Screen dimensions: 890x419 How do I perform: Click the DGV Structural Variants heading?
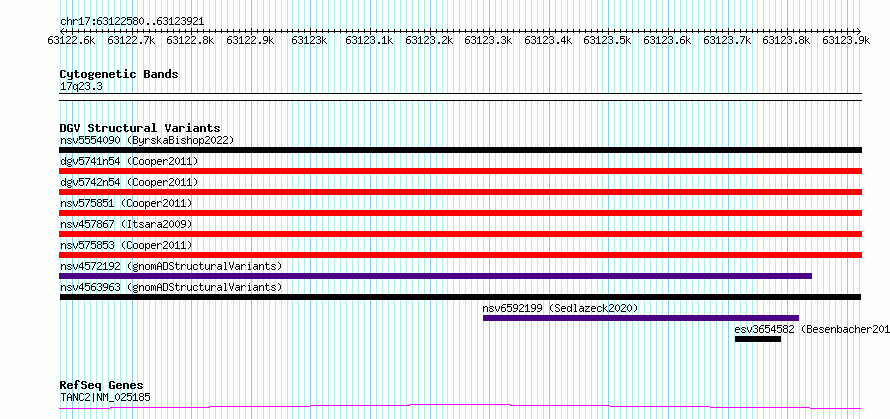pos(140,128)
